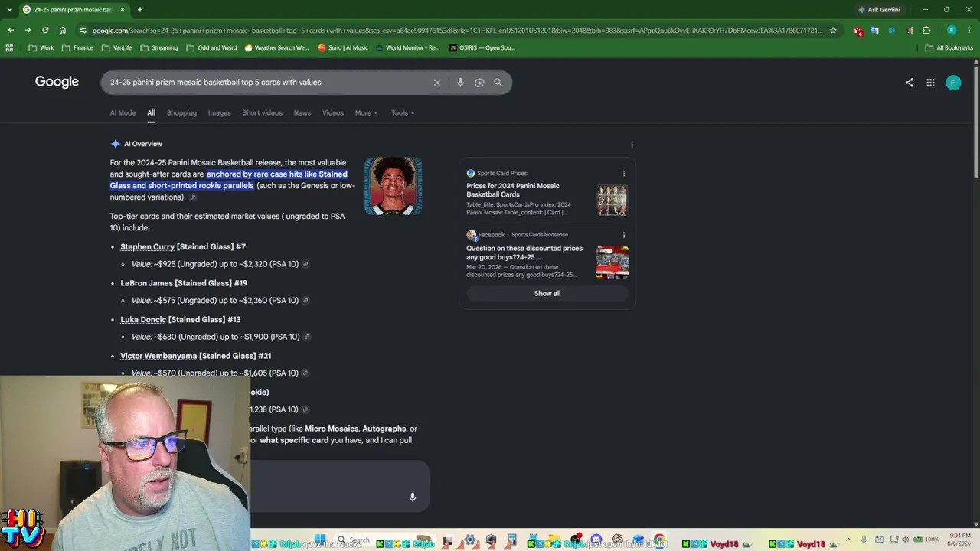Viewport: 980px width, 551px height.
Task: Open the All Bookmarks folder
Action: [x=949, y=47]
